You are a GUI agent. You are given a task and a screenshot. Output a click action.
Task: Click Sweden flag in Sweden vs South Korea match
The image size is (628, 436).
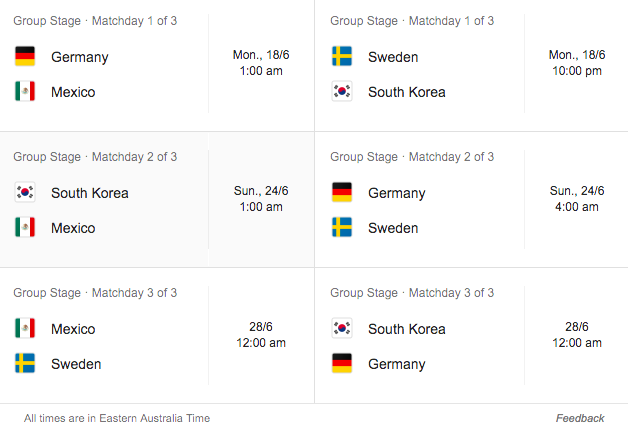342,56
